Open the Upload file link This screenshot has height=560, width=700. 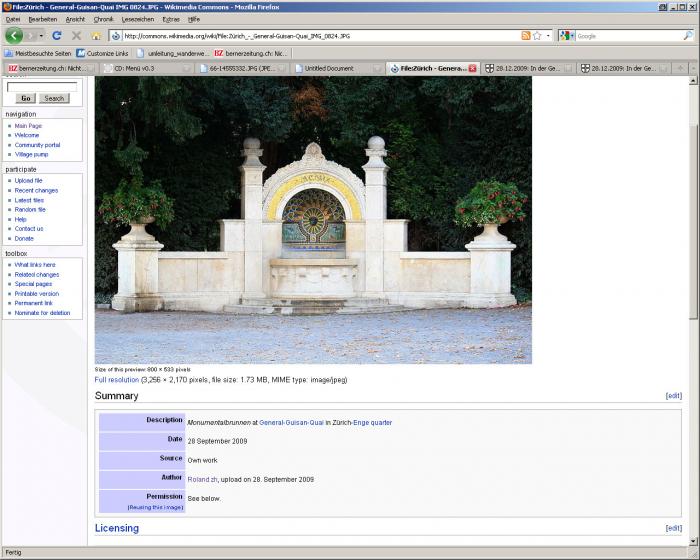[28, 181]
